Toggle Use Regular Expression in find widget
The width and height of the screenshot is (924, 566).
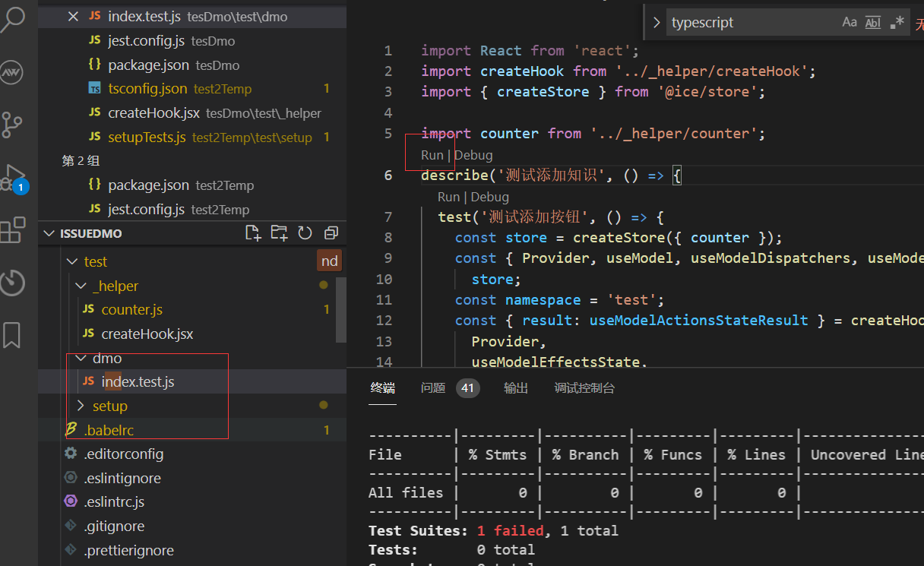[897, 22]
